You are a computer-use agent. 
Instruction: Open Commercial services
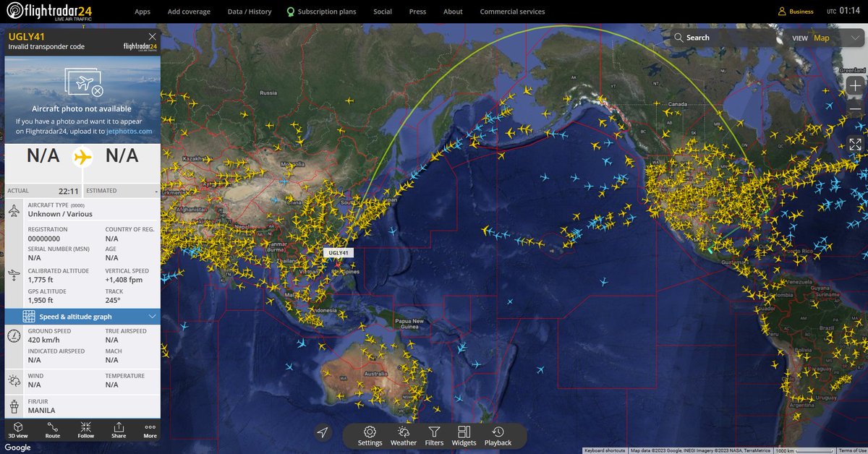(x=513, y=12)
